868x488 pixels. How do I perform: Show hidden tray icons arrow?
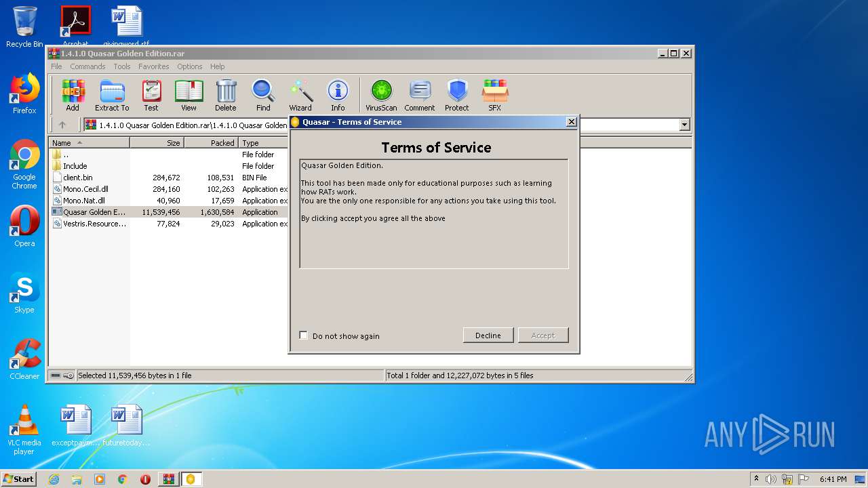pyautogui.click(x=756, y=479)
